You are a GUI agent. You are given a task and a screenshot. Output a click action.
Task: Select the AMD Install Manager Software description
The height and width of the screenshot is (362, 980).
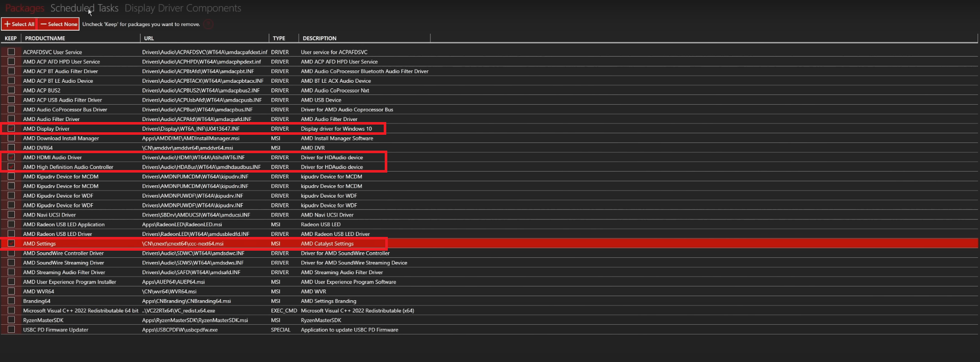pos(337,138)
